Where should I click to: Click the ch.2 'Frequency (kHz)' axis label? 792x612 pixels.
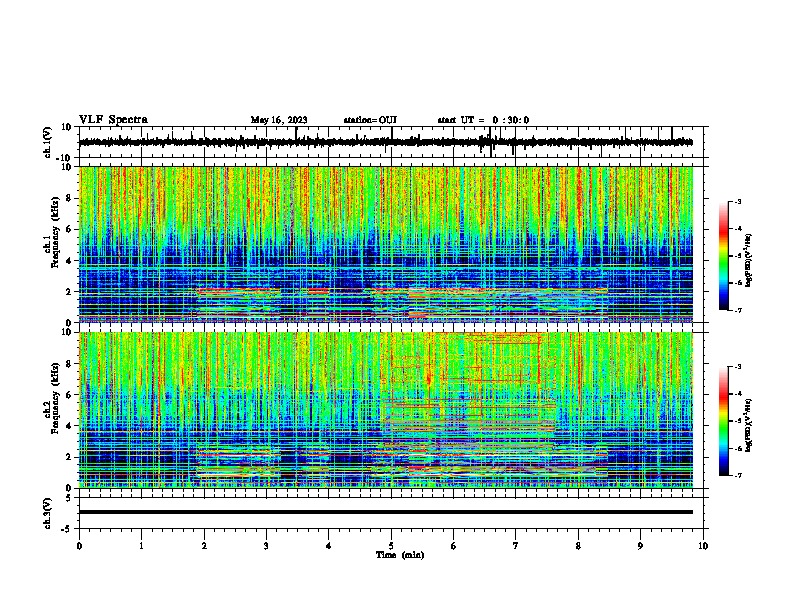point(55,398)
